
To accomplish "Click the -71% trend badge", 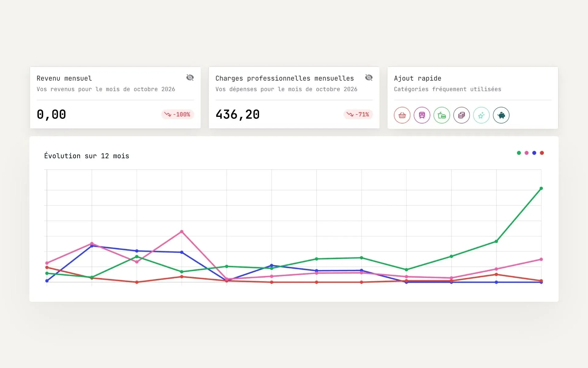I will pyautogui.click(x=358, y=114).
